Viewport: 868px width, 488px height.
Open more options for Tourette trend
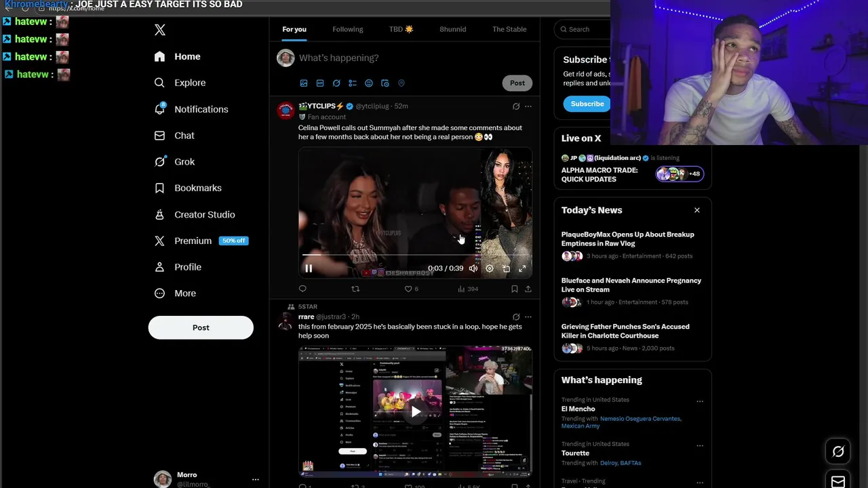(700, 445)
